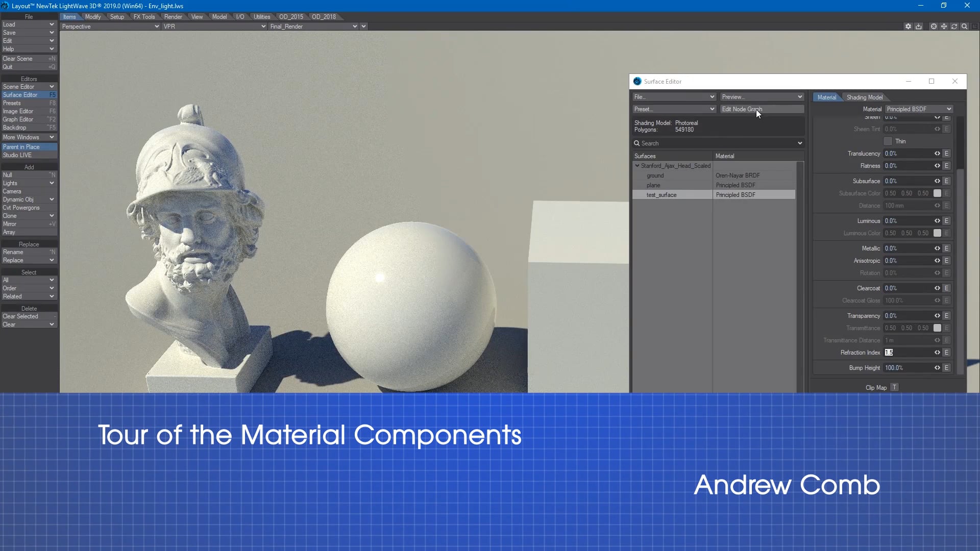This screenshot has height=551, width=980.
Task: Select the Material tab
Action: (826, 97)
